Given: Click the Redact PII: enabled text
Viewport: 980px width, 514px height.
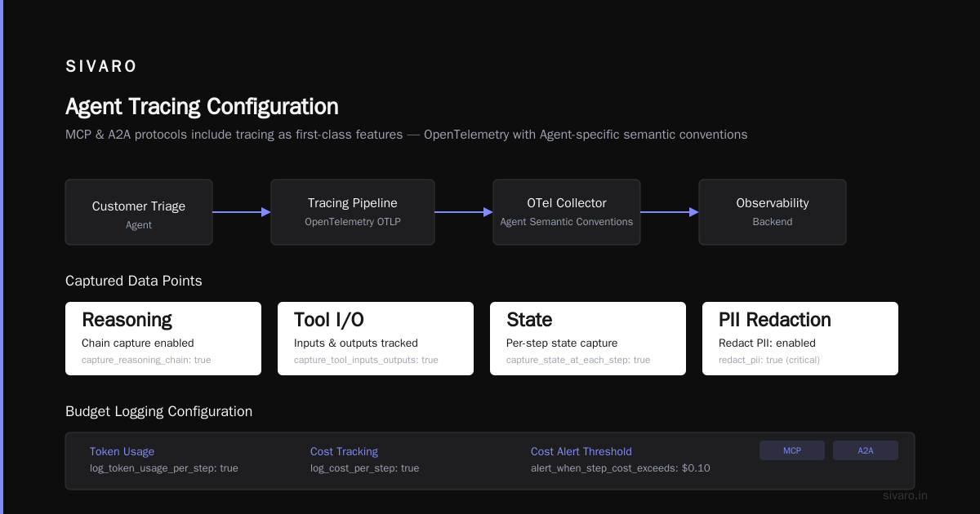Looking at the screenshot, I should [x=767, y=343].
